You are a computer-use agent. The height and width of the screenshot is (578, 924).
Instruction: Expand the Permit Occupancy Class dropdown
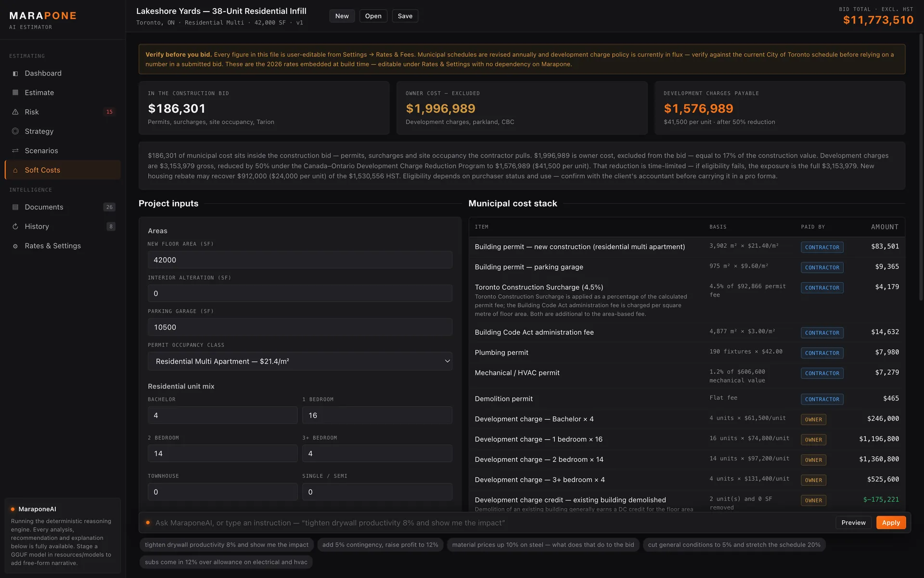pyautogui.click(x=300, y=361)
